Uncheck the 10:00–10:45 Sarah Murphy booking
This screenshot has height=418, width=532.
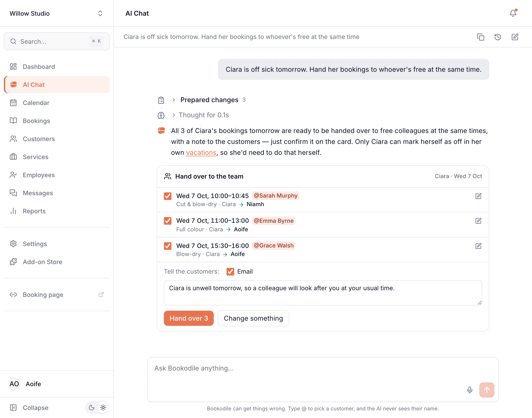(168, 196)
